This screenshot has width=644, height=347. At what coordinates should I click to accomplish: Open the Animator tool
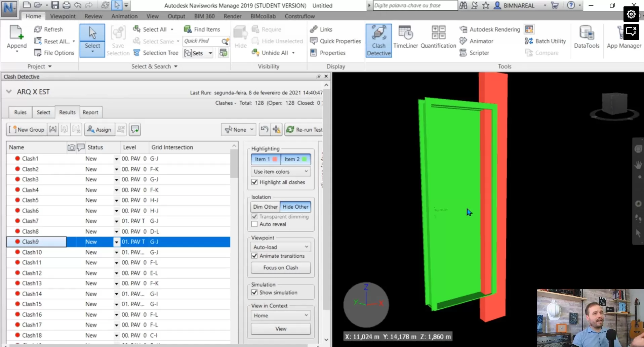click(477, 41)
